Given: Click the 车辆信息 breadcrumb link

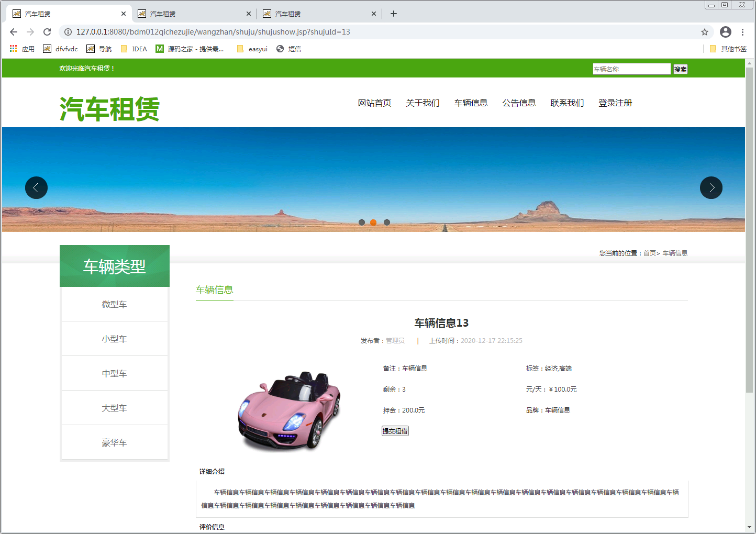Looking at the screenshot, I should pyautogui.click(x=675, y=253).
